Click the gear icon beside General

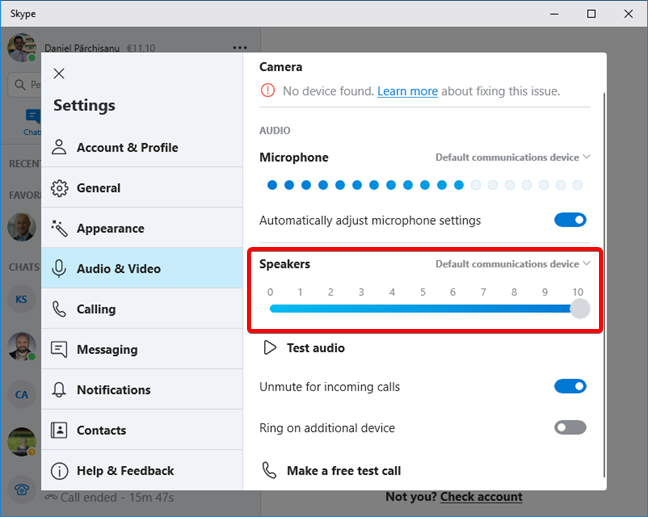click(60, 188)
